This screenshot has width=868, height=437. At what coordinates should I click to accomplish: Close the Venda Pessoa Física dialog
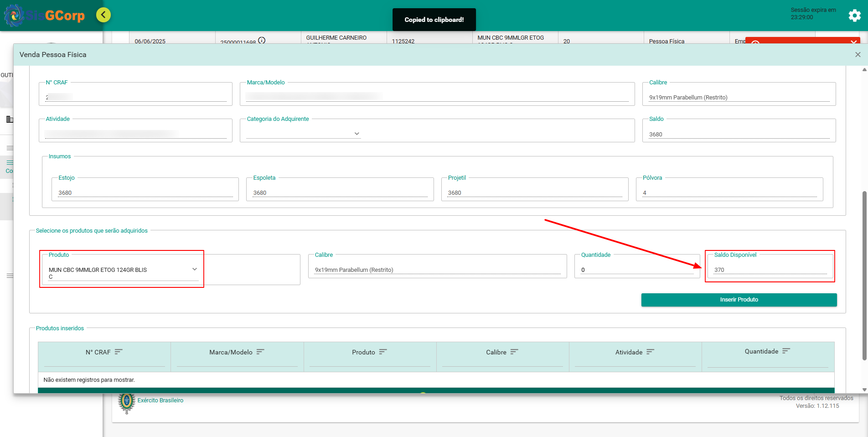click(x=858, y=55)
